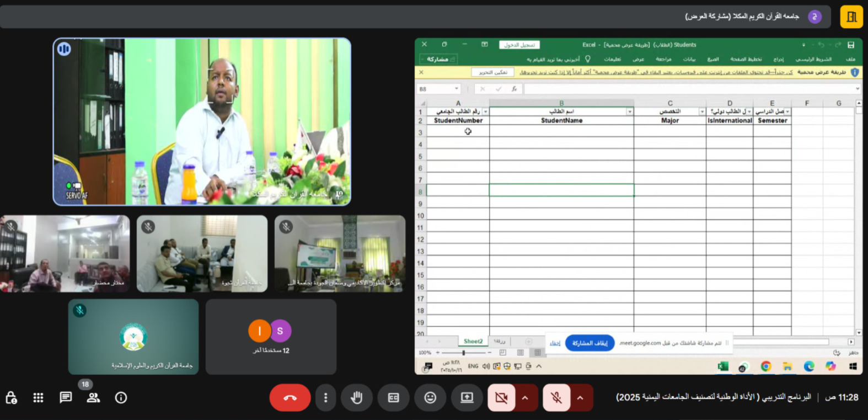Screen dimensions: 868x420
Task: Open the Excel ملف (File) menu
Action: click(x=850, y=59)
